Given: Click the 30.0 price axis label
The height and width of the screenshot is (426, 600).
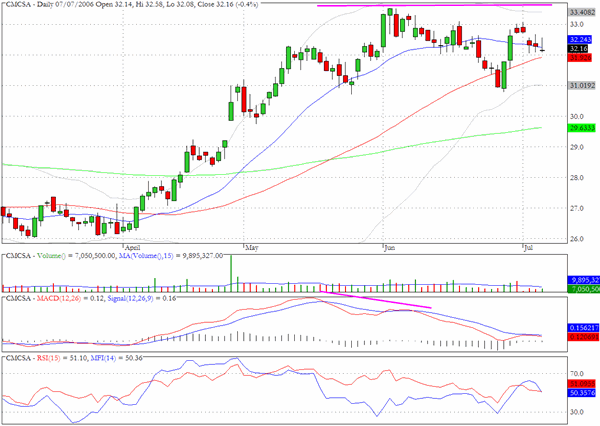Looking at the screenshot, I should click(x=577, y=116).
